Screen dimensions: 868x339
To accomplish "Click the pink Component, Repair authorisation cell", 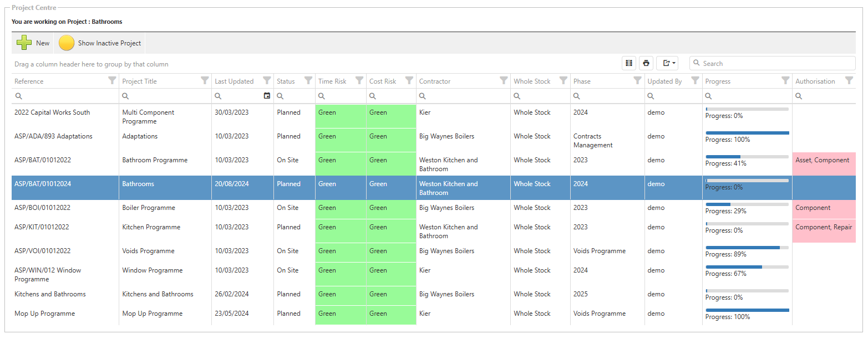I will click(824, 227).
